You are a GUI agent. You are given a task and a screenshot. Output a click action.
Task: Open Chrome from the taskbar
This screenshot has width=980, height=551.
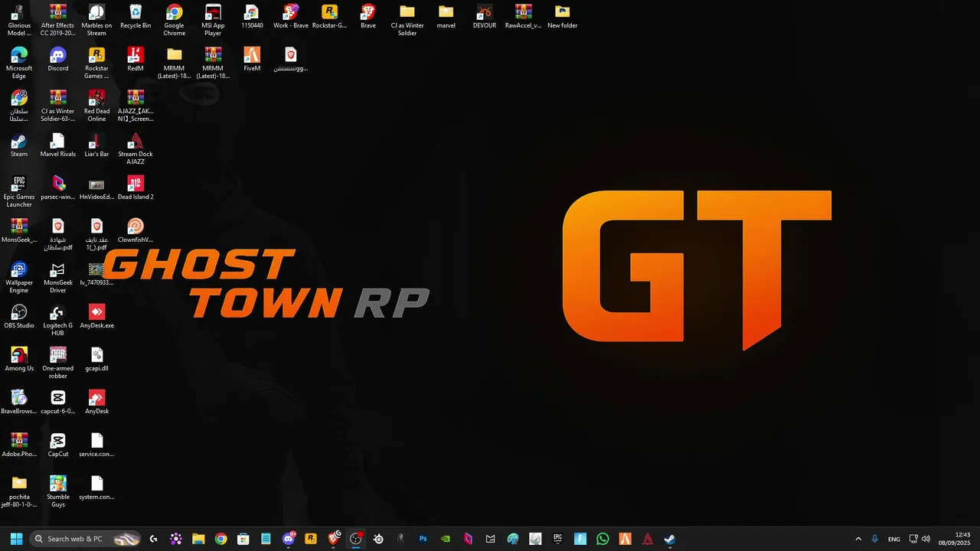(x=220, y=539)
